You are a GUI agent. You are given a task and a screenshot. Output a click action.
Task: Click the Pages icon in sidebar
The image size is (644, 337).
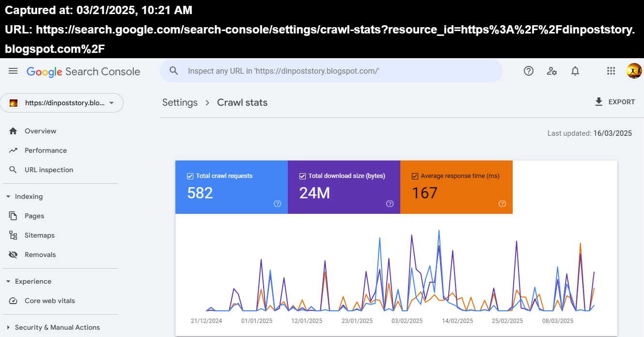pos(13,216)
